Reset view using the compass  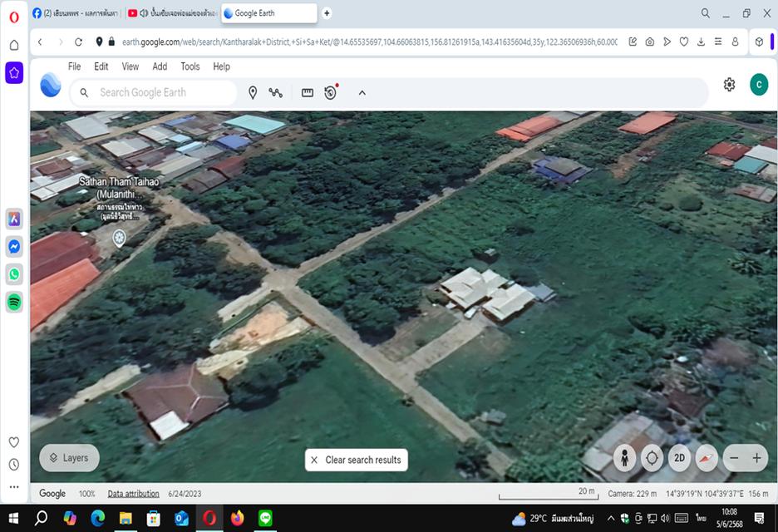click(x=707, y=458)
